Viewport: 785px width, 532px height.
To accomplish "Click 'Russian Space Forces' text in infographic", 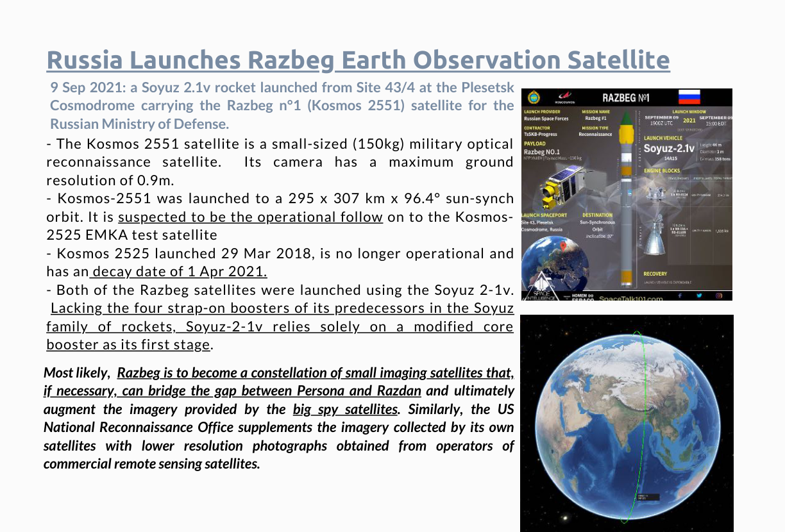I will pyautogui.click(x=546, y=119).
